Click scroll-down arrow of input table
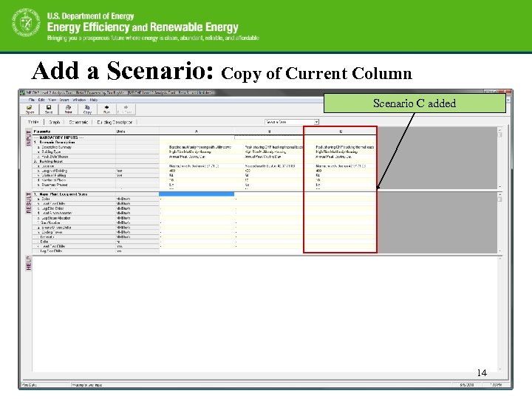The height and width of the screenshot is (399, 532). [499, 187]
